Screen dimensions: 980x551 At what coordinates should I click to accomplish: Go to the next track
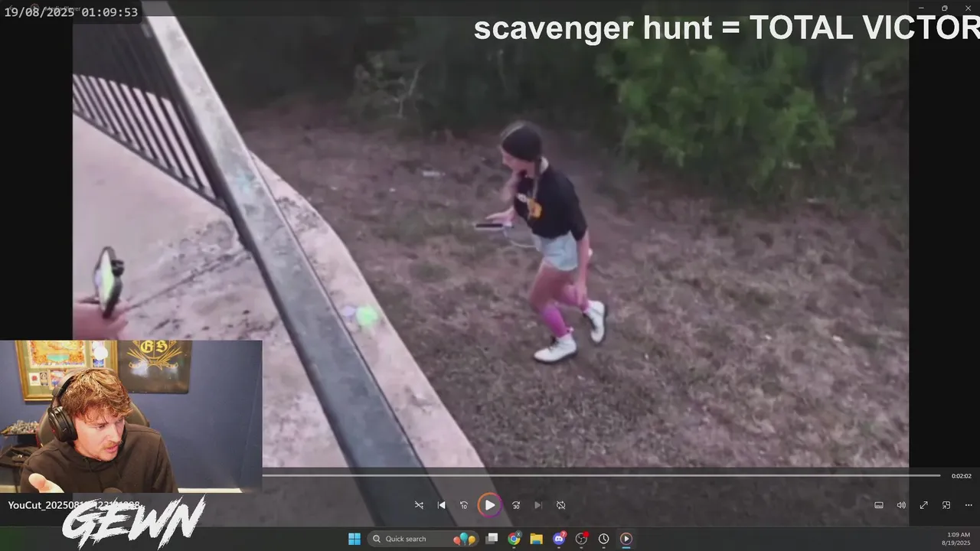tap(538, 505)
